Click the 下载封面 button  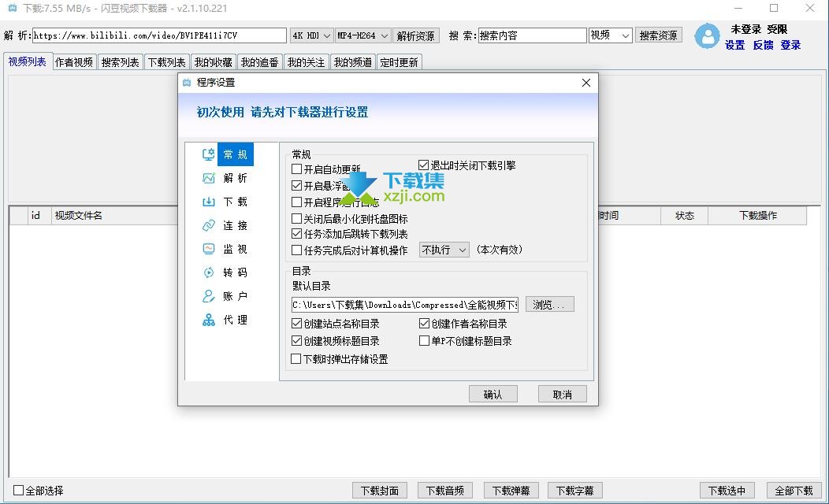380,491
